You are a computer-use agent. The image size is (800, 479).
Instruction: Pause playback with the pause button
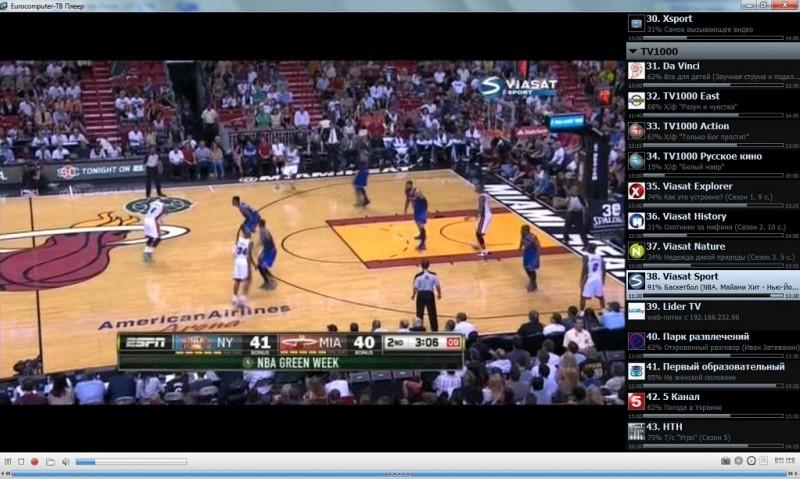pyautogui.click(x=8, y=461)
